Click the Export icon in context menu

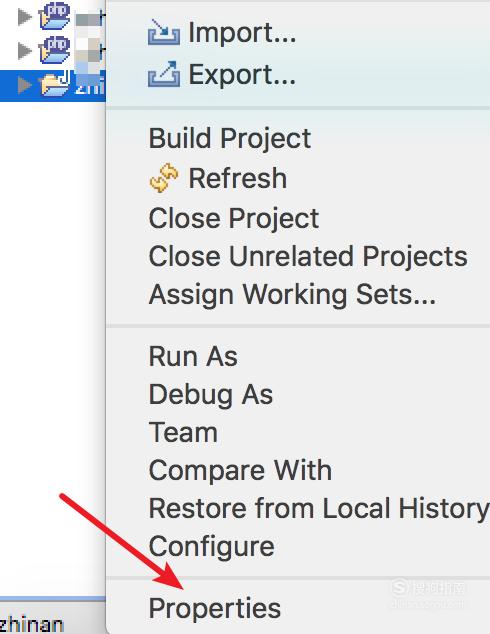click(164, 74)
